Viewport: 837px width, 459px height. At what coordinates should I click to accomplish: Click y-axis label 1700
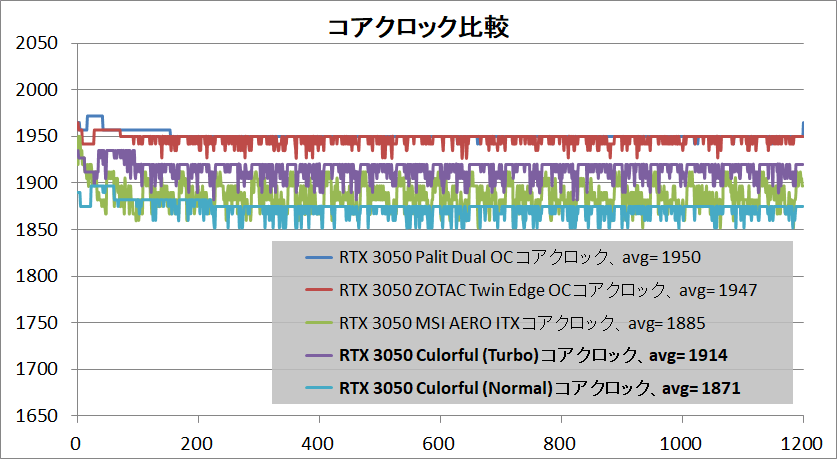click(x=36, y=369)
